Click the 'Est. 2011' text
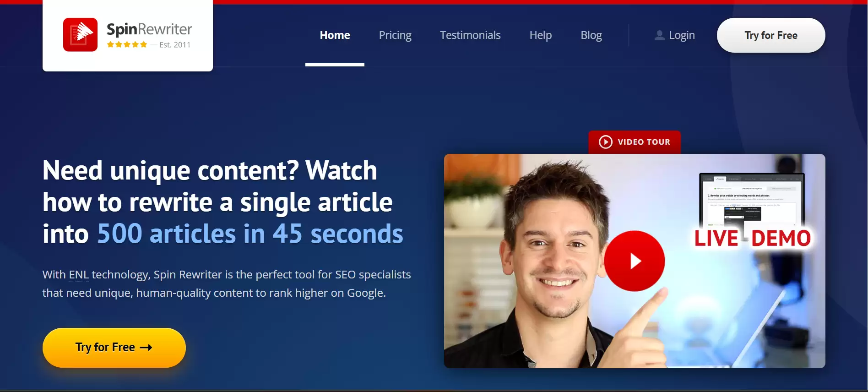 [175, 45]
